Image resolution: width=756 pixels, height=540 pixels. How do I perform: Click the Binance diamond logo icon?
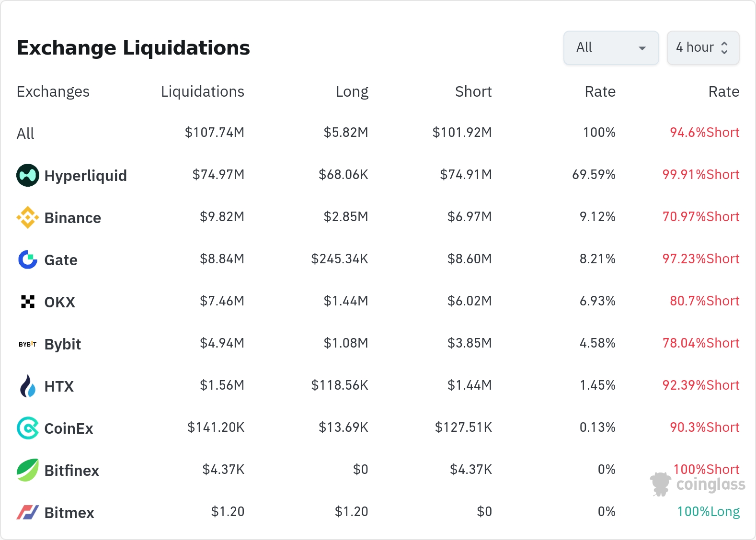click(x=28, y=217)
